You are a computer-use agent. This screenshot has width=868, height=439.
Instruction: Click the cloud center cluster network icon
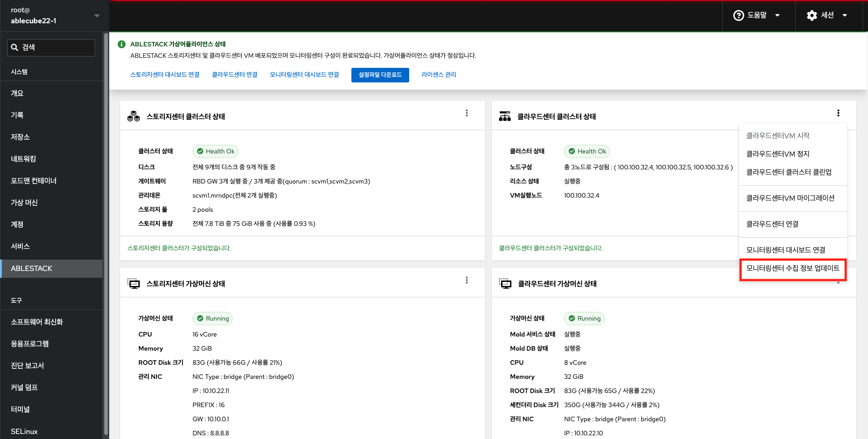(505, 117)
